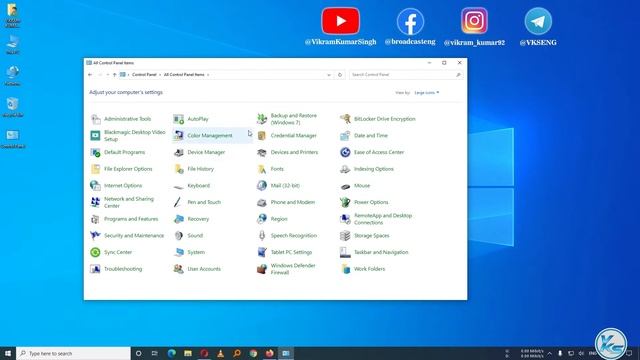Open the View by Large icons dropdown
This screenshot has width=640, height=360.
coord(427,93)
